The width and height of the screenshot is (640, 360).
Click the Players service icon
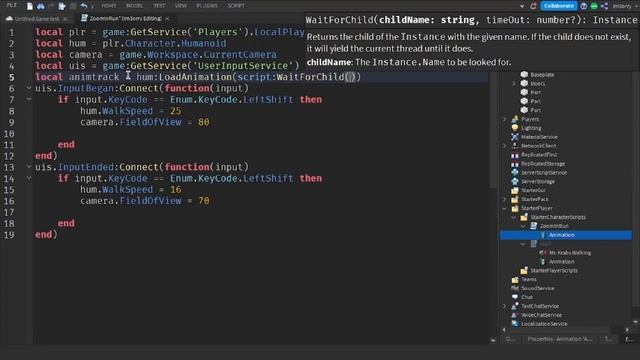(x=515, y=119)
